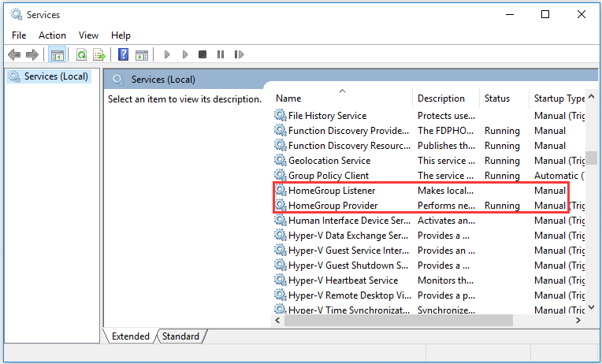
Task: Open the Help menu
Action: [121, 35]
